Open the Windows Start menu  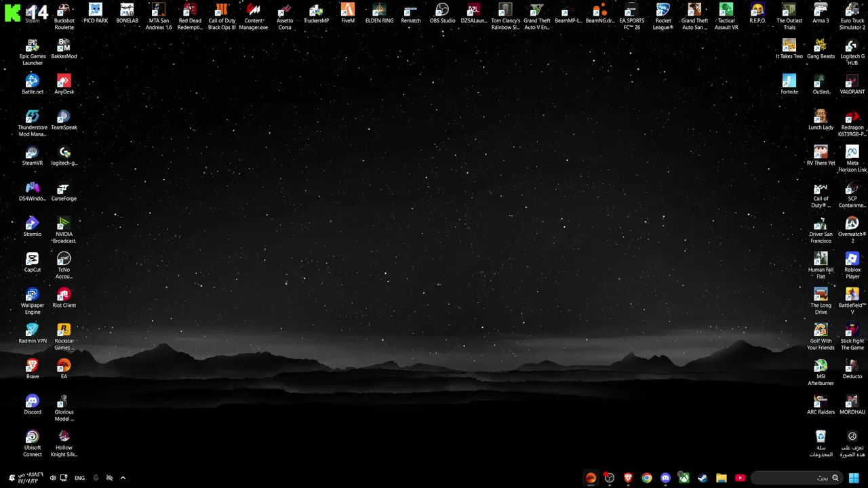tap(854, 478)
